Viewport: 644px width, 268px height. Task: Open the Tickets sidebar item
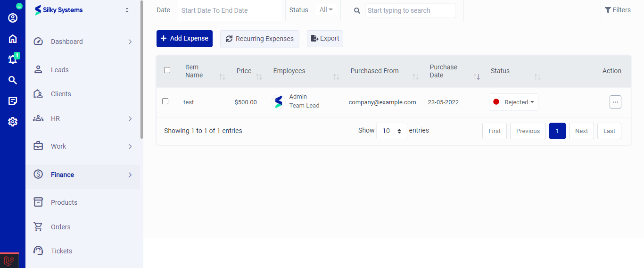(x=61, y=251)
